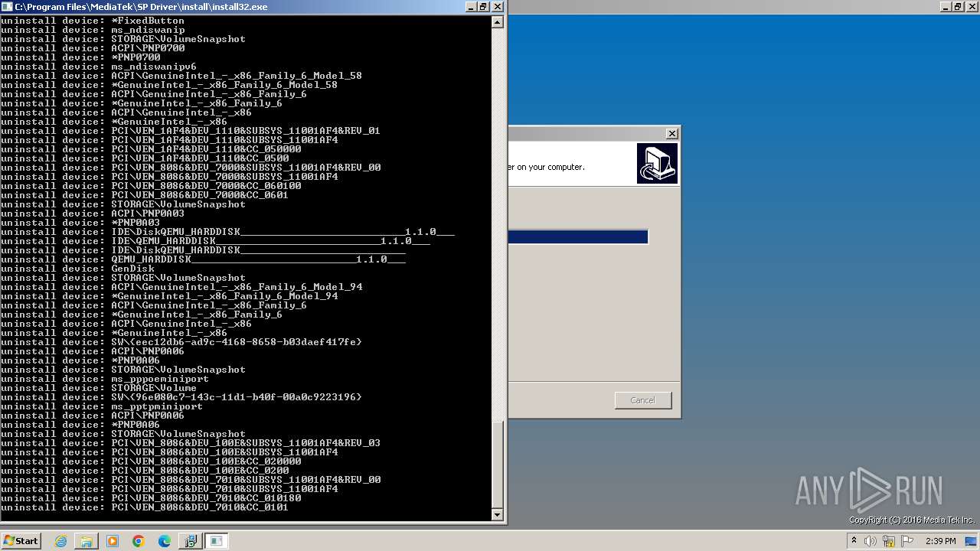Click the line 'ACPI\PNP0A03'

(93, 214)
